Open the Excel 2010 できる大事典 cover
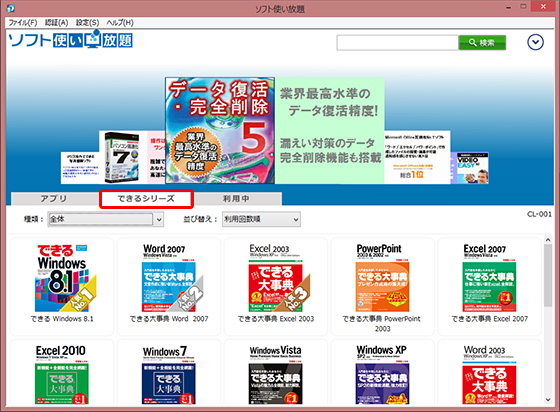The image size is (560, 412). click(62, 375)
